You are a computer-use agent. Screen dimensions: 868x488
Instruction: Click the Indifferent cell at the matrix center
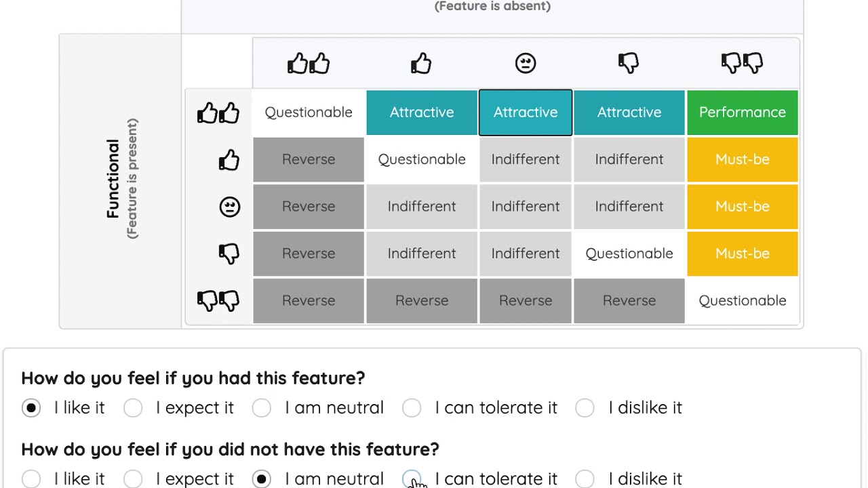pyautogui.click(x=526, y=206)
